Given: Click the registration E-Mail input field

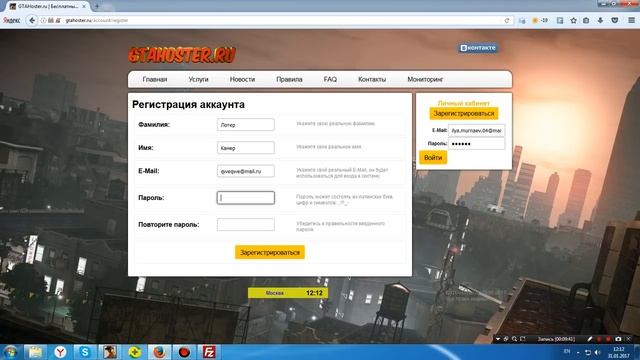Looking at the screenshot, I should (246, 171).
